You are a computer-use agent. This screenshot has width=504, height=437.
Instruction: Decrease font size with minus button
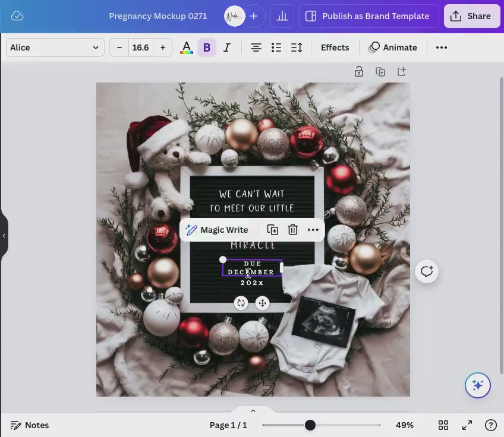(x=119, y=47)
